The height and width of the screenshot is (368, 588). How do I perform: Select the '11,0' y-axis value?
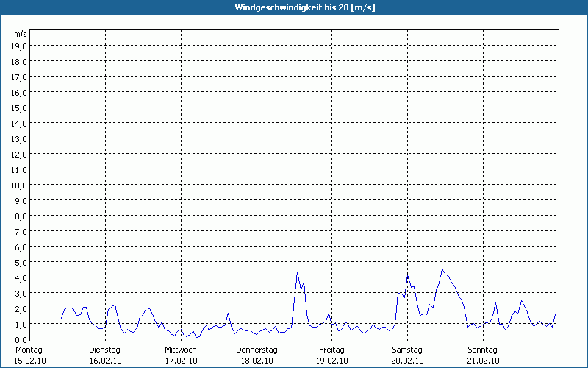point(19,170)
